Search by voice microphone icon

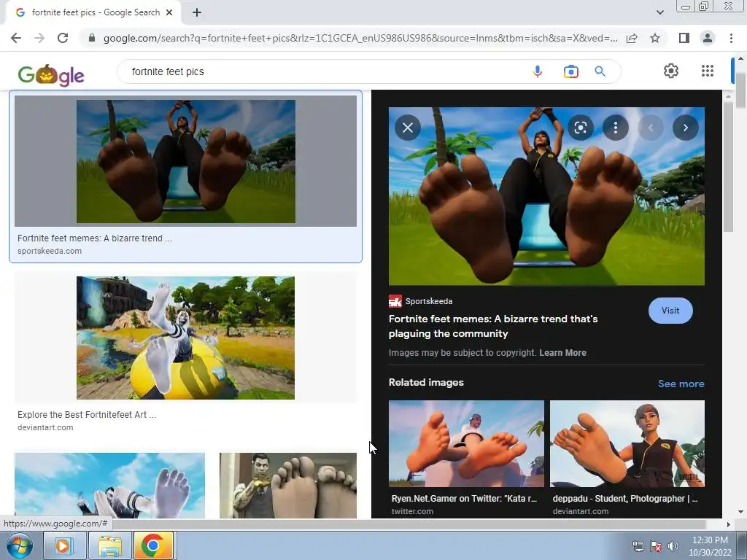(x=538, y=71)
